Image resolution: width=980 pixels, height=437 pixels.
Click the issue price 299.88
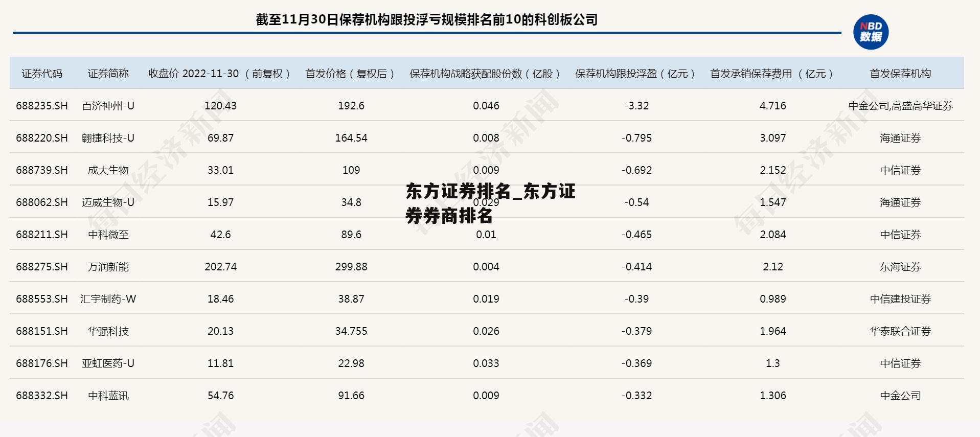click(x=351, y=267)
